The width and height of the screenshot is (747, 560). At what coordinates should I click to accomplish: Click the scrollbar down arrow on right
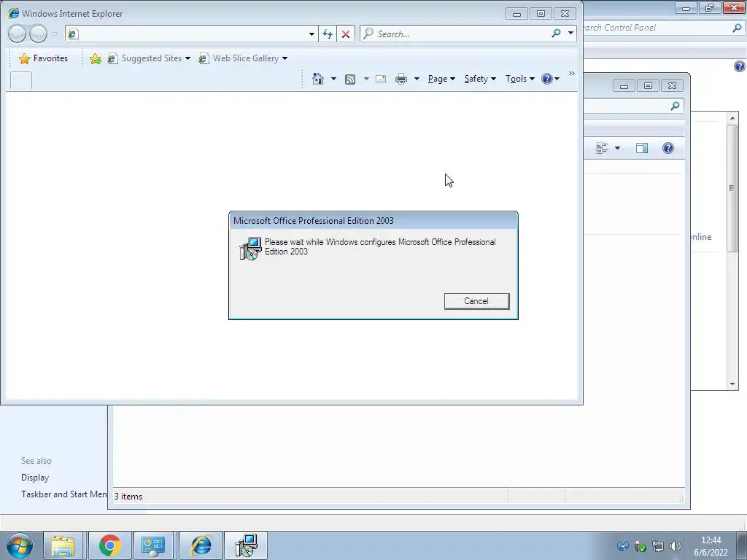pos(732,384)
